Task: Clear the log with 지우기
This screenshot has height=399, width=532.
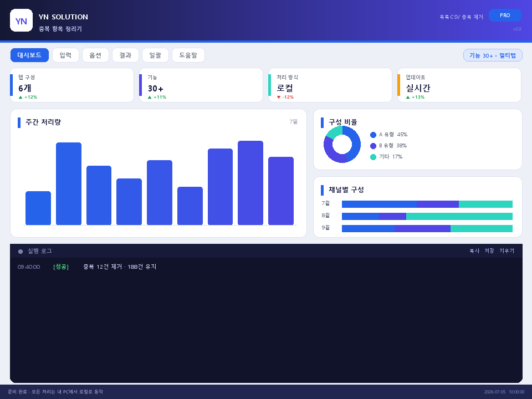Action: click(x=507, y=250)
